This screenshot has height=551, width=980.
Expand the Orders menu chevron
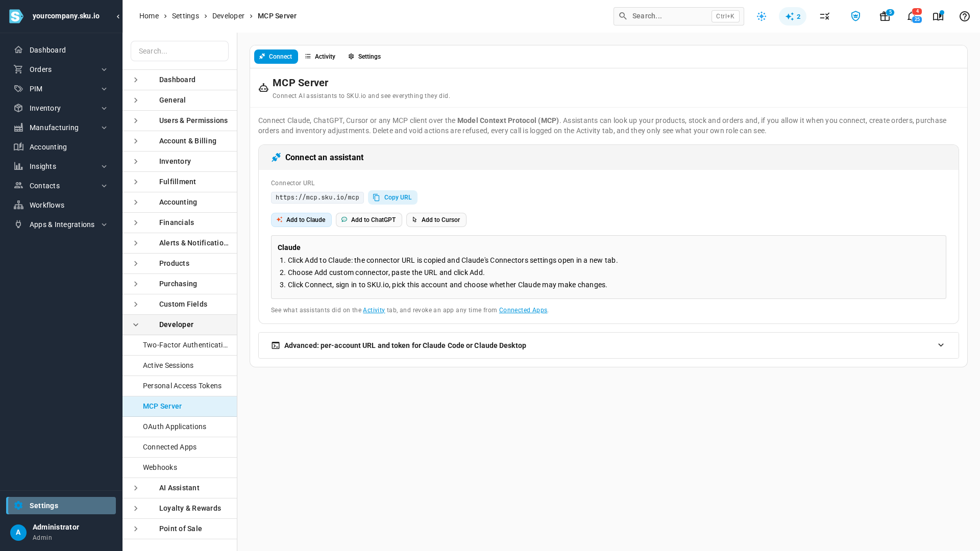(104, 69)
